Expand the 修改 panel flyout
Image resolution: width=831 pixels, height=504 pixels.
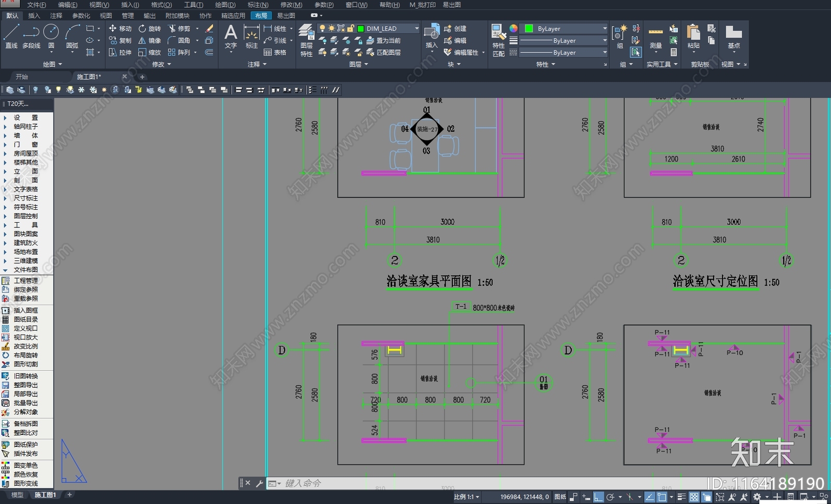[x=162, y=64]
